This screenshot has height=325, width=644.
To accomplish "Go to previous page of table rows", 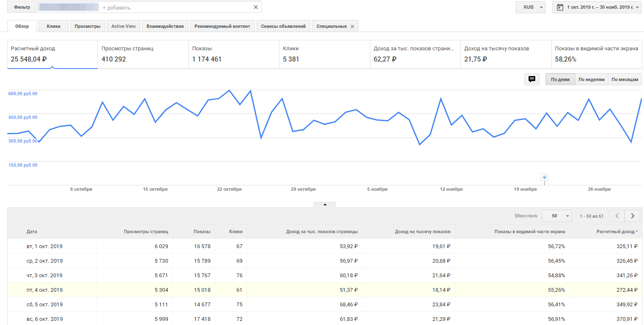I will coord(617,216).
